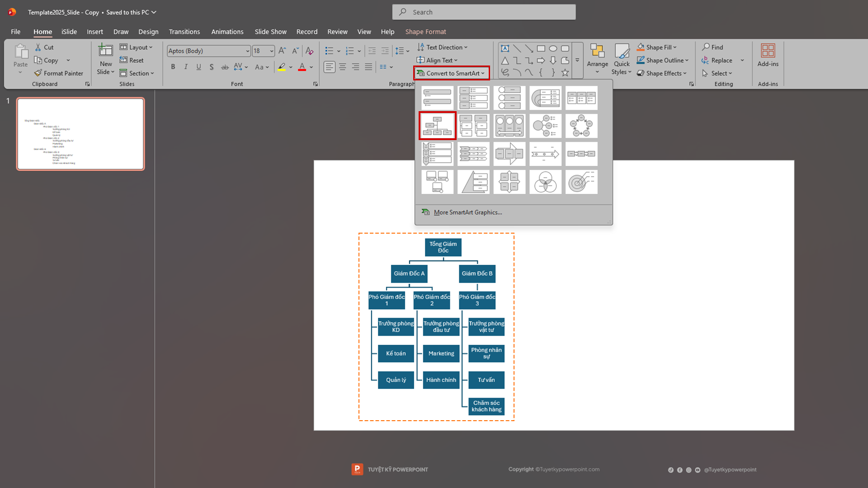Set paragraph to justify

click(x=368, y=67)
